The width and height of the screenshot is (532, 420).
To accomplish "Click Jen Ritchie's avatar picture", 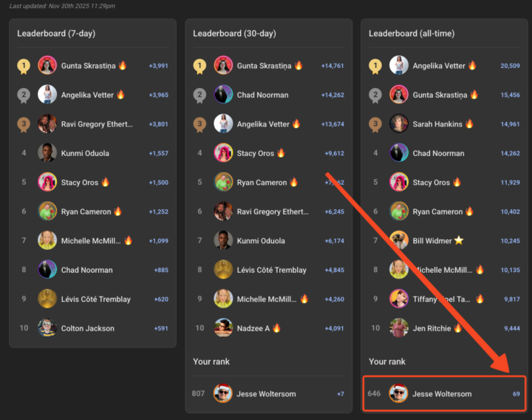I will [x=399, y=328].
